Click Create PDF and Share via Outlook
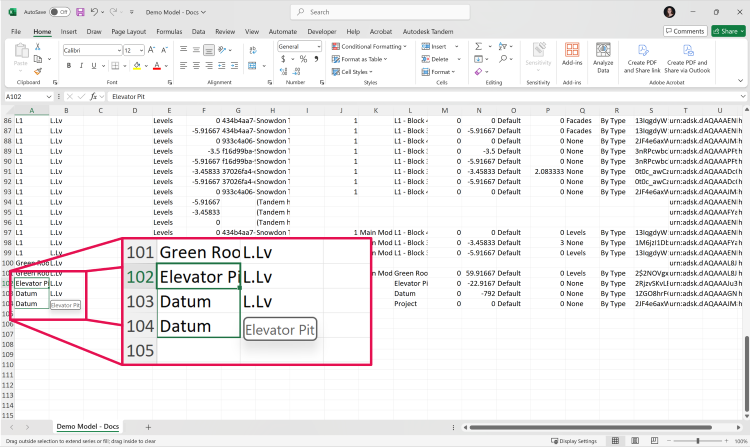This screenshot has height=447, width=750. (x=687, y=58)
